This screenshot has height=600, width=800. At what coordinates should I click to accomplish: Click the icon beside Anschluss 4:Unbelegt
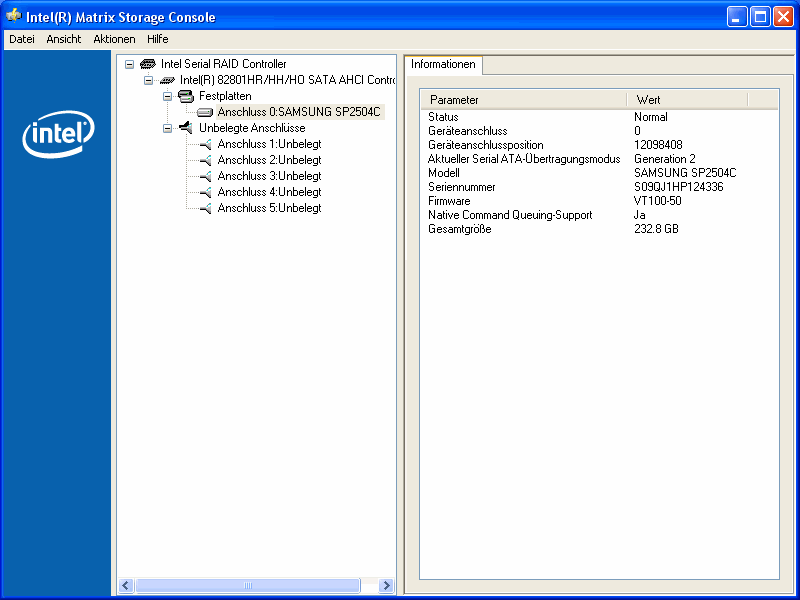(x=206, y=192)
